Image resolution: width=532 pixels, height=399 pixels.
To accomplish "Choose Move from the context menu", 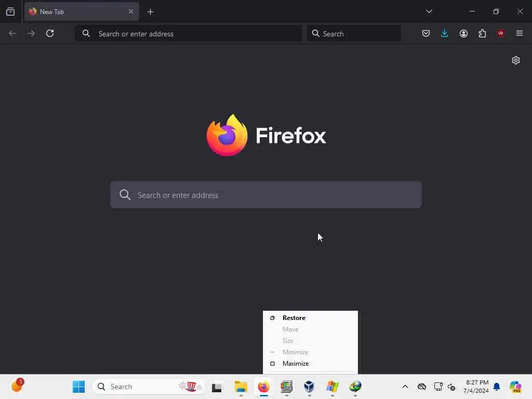I will [311, 329].
